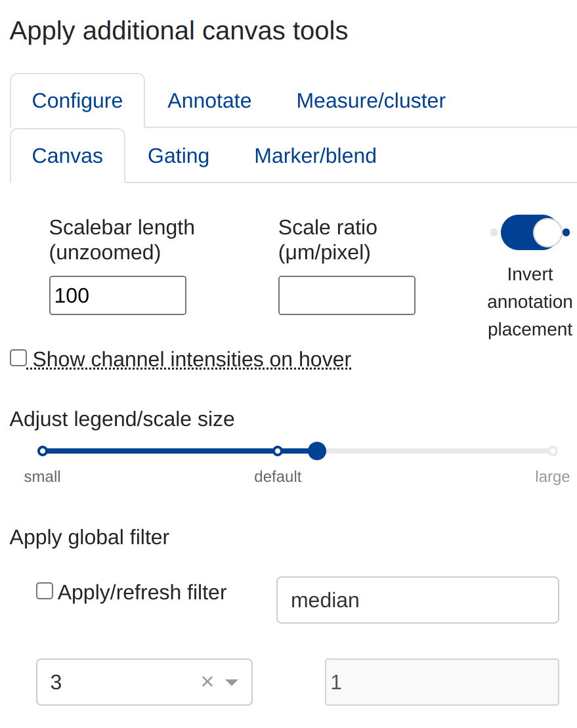Click the Show channel intensities label
Image resolution: width=577 pixels, height=728 pixels.
point(192,359)
